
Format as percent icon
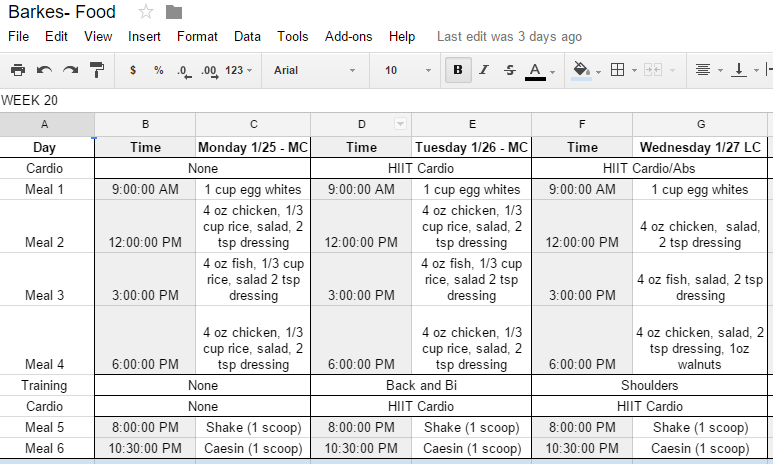point(158,70)
